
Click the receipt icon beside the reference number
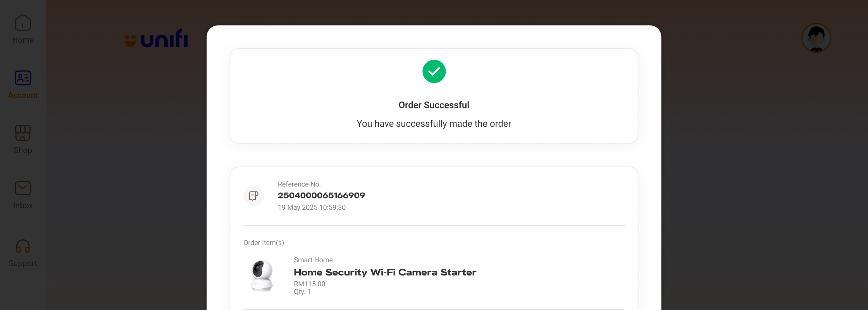point(254,196)
